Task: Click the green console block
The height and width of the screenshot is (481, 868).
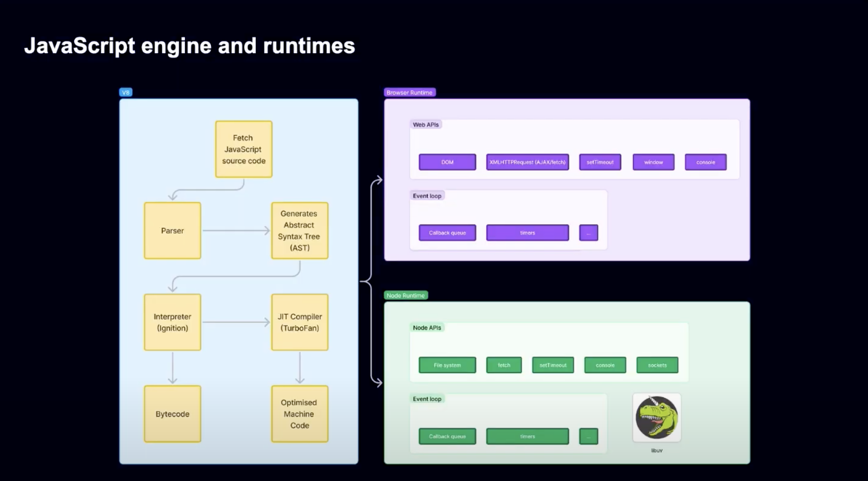Action: point(605,365)
